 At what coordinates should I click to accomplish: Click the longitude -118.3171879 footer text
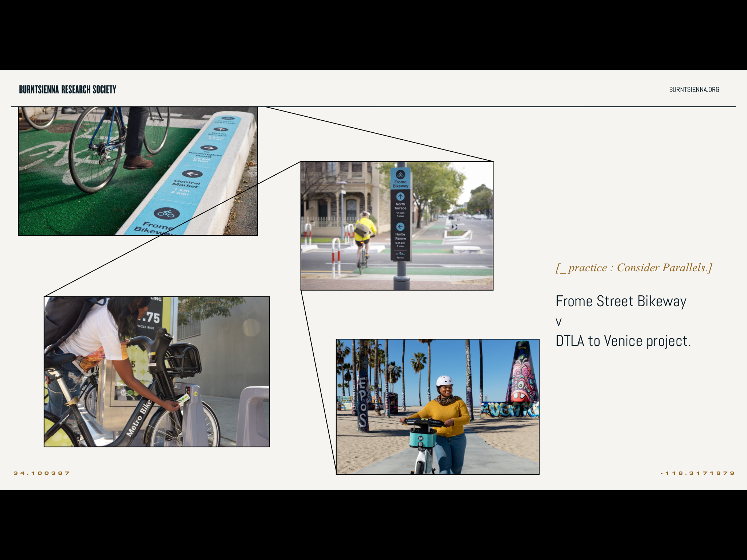[697, 473]
